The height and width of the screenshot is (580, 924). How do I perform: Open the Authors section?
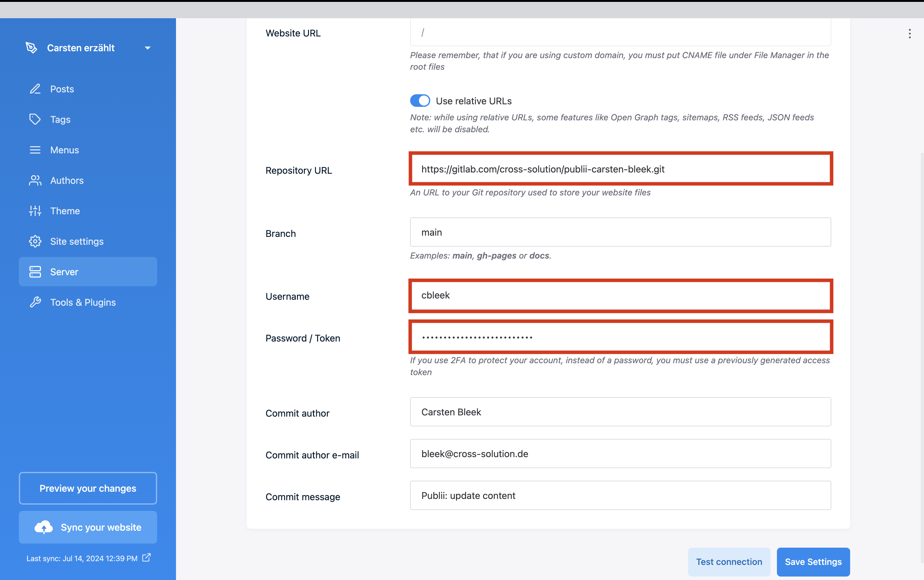pos(88,180)
